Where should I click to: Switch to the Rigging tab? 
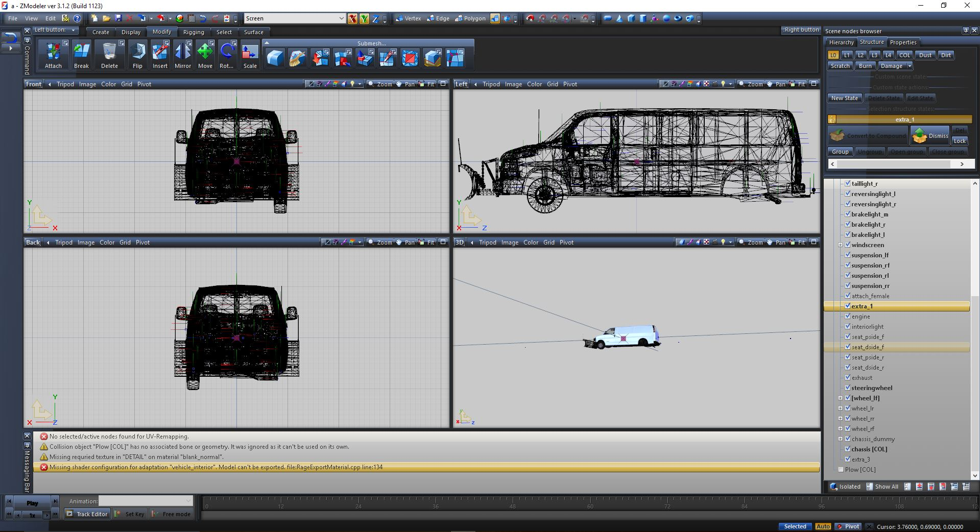click(x=194, y=32)
